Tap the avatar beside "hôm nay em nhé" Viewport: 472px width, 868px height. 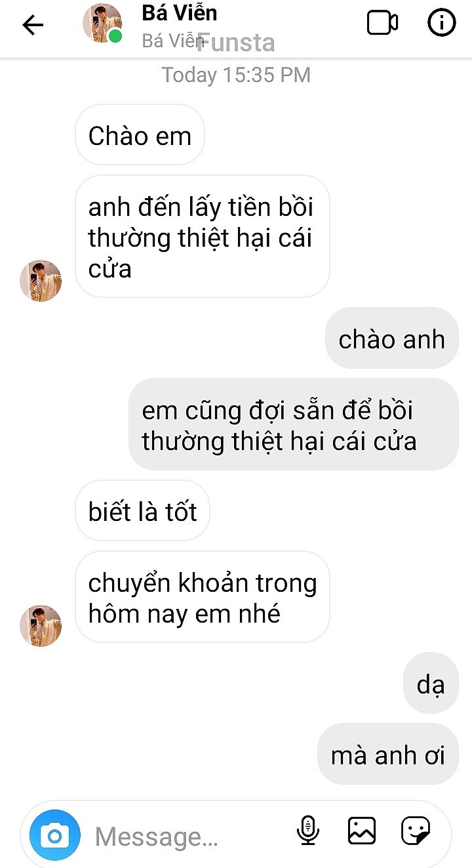point(41,626)
